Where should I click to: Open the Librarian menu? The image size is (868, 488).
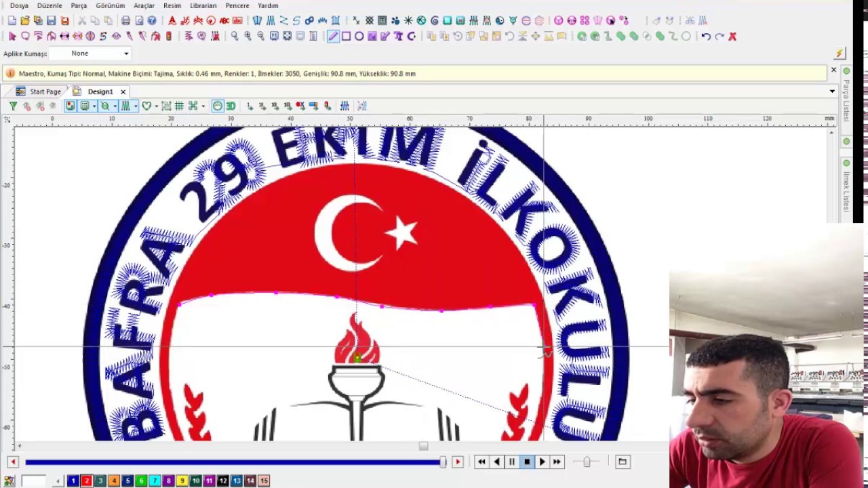tap(203, 5)
